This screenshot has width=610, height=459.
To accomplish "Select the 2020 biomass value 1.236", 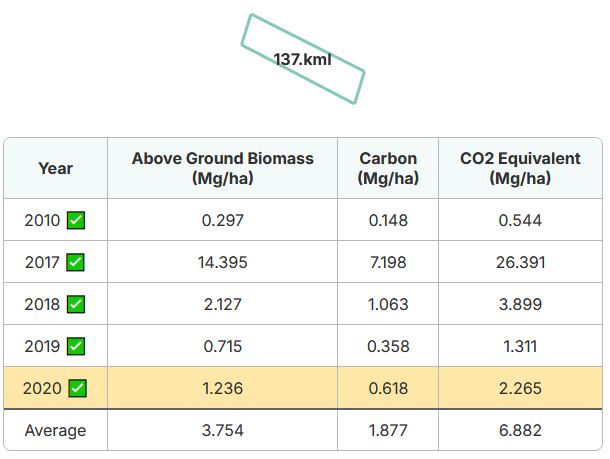I will coord(223,388).
